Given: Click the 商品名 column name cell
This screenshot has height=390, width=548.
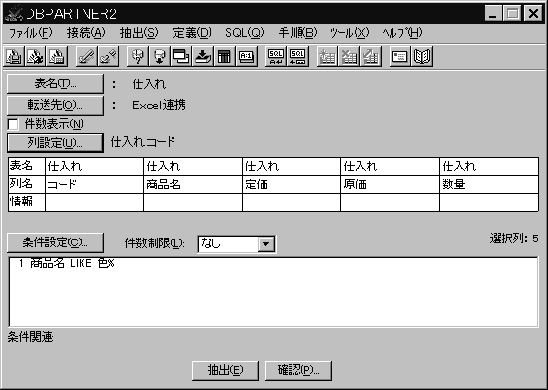Looking at the screenshot, I should [193, 185].
